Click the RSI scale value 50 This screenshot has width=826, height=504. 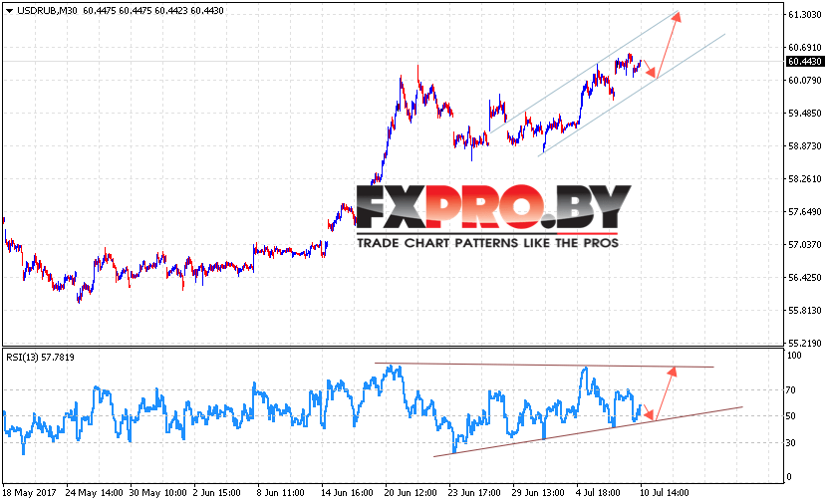pyautogui.click(x=791, y=416)
